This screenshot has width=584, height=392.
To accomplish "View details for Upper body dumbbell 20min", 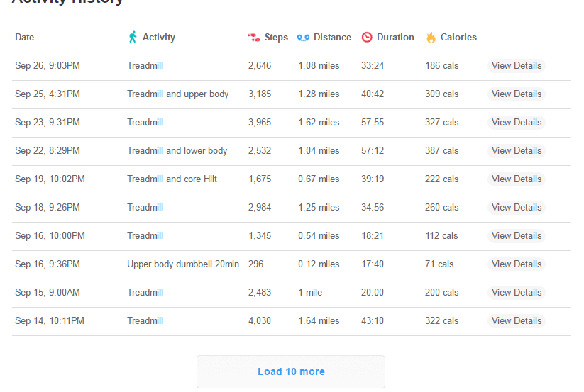I will coord(516,264).
